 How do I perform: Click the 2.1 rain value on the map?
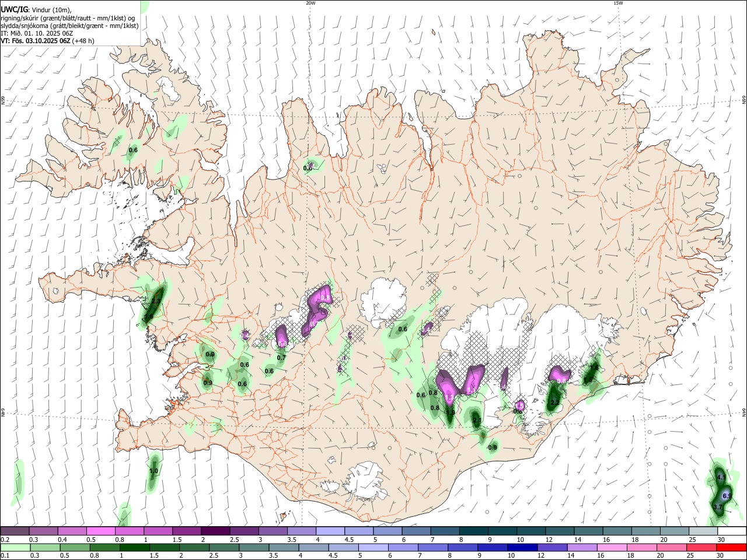[477, 420]
